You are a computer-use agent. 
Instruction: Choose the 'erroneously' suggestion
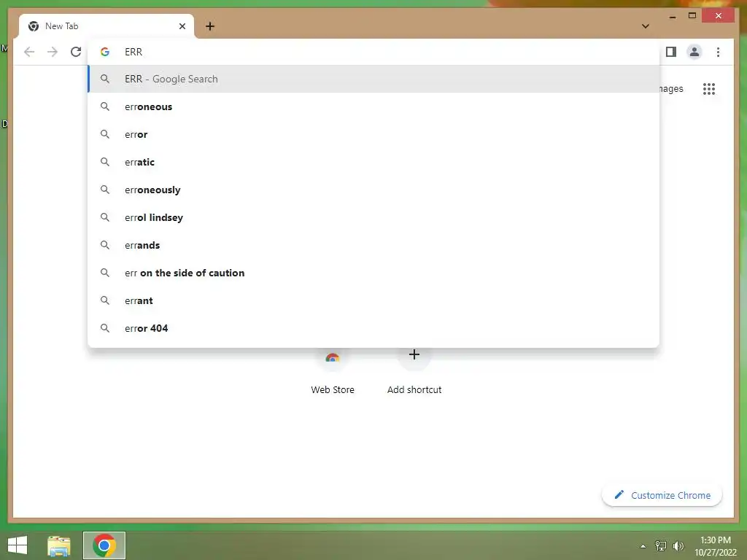point(374,190)
